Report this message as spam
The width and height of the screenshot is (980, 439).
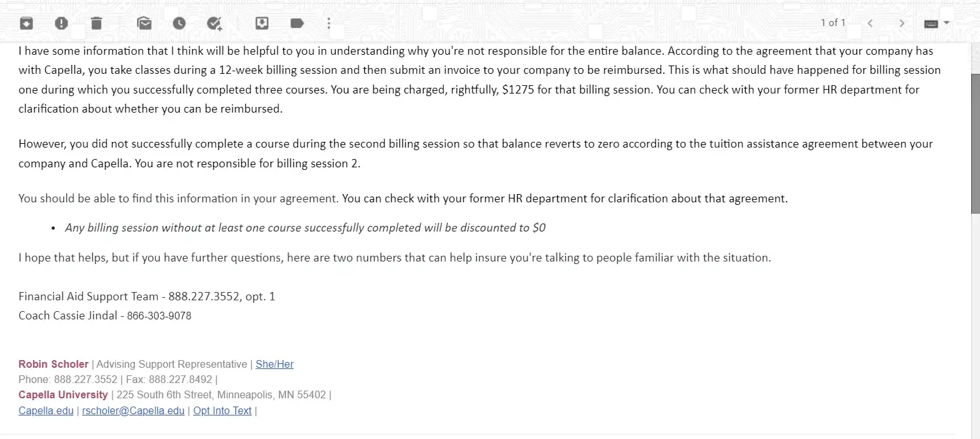click(x=61, y=24)
